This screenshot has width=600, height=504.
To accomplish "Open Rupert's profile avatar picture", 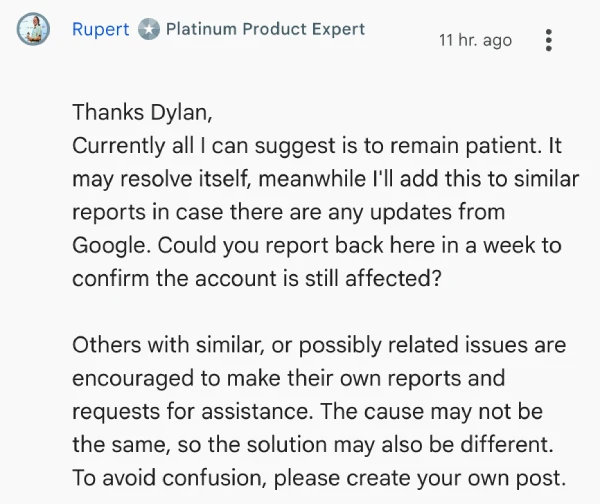I will pyautogui.click(x=32, y=31).
